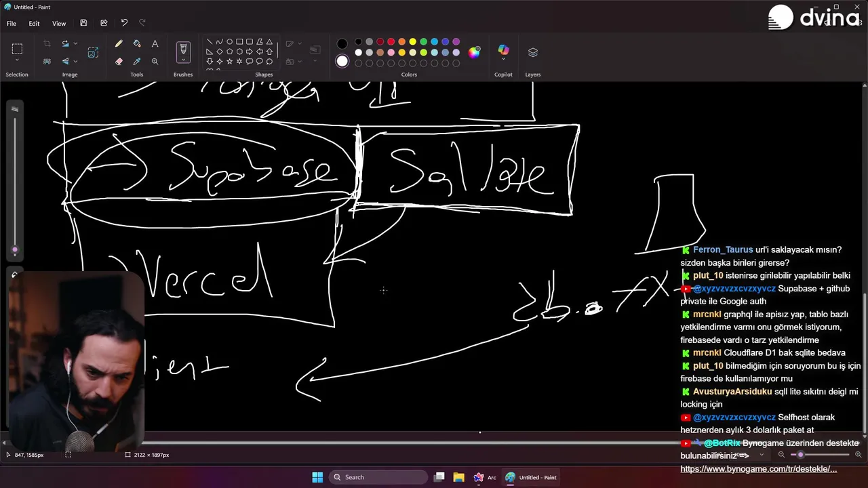Select Color 1 black foreground swatch
868x488 pixels.
pyautogui.click(x=342, y=44)
